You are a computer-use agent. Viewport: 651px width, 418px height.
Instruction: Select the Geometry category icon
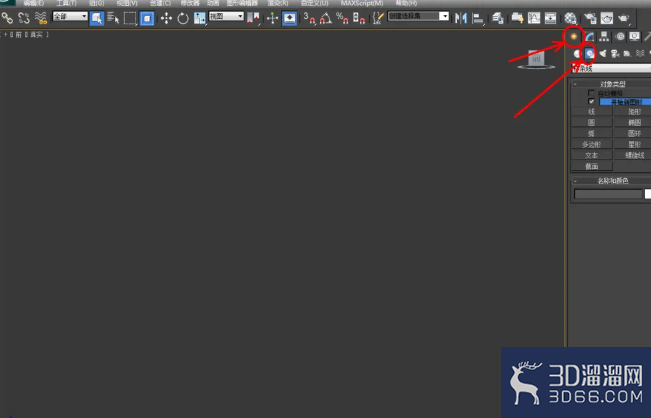coord(577,54)
